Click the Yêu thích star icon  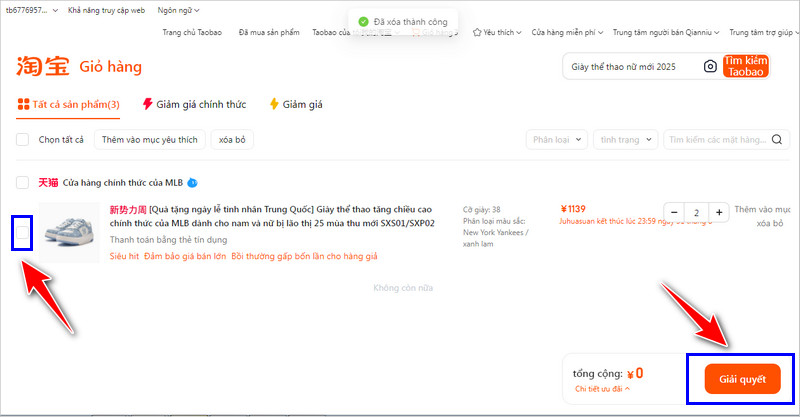pos(477,32)
